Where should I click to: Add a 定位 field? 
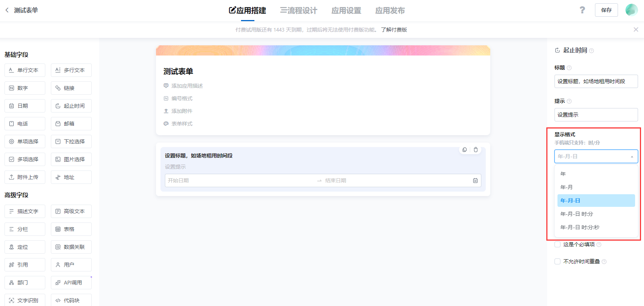pyautogui.click(x=25, y=247)
